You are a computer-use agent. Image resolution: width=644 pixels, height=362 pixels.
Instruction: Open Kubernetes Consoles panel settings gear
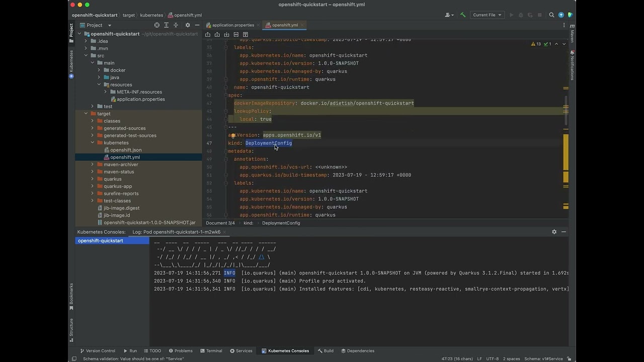point(554,232)
